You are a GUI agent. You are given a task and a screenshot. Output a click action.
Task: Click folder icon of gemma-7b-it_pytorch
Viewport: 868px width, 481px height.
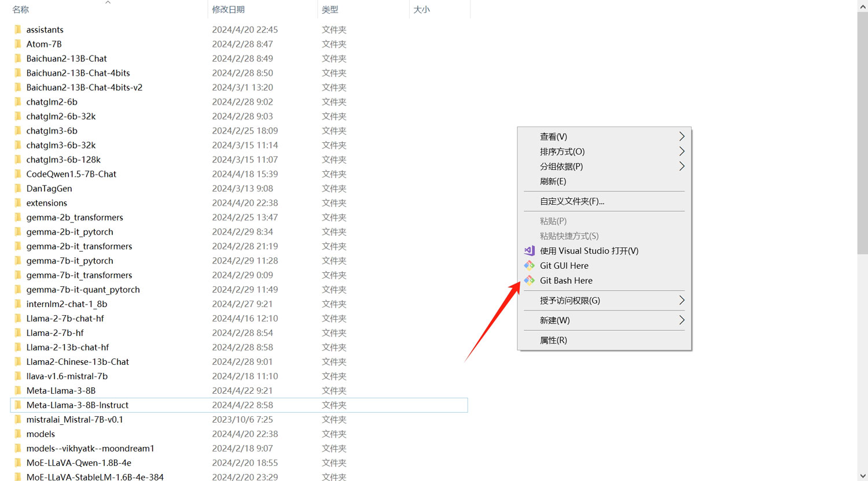(x=18, y=261)
